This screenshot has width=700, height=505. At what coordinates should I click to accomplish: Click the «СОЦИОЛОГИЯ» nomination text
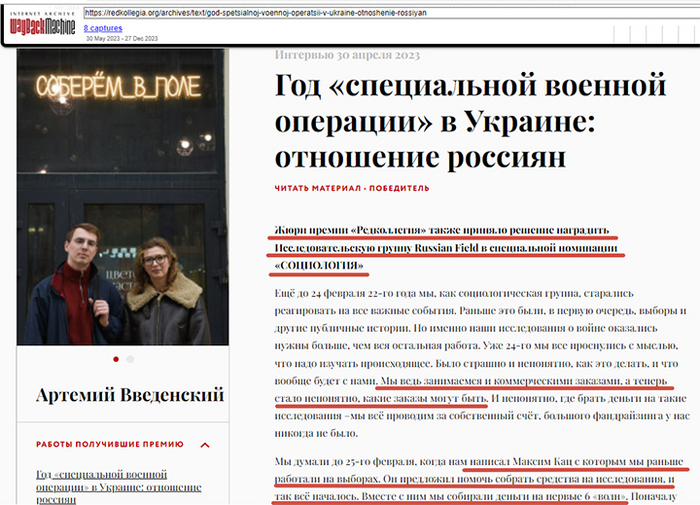click(x=319, y=265)
